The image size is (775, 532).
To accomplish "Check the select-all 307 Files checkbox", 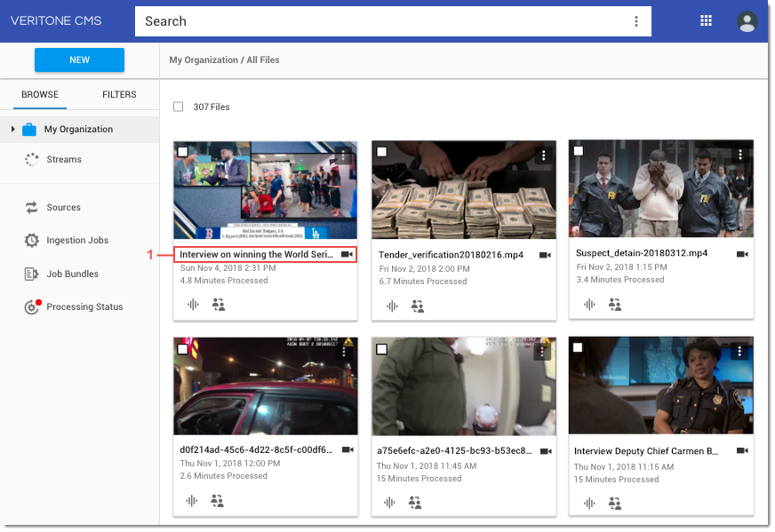I will point(179,107).
